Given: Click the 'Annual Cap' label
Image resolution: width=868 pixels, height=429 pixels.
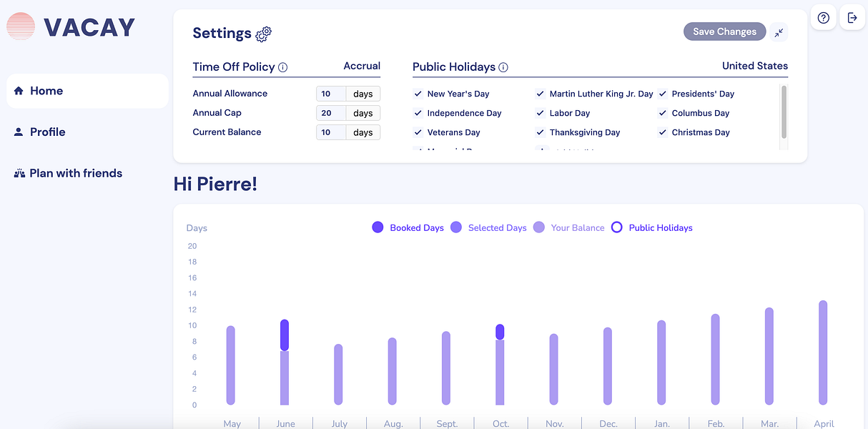Looking at the screenshot, I should coord(217,113).
